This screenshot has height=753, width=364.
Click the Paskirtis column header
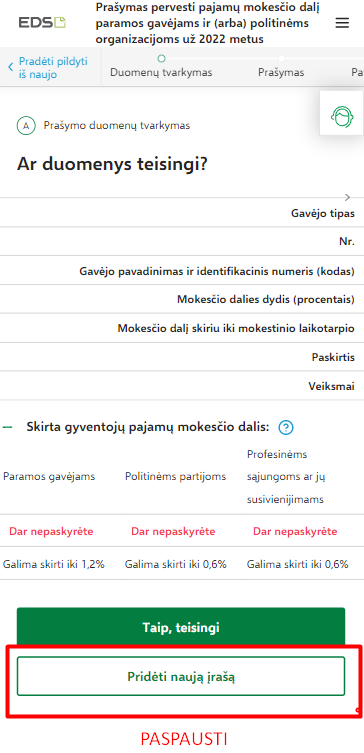click(x=333, y=358)
